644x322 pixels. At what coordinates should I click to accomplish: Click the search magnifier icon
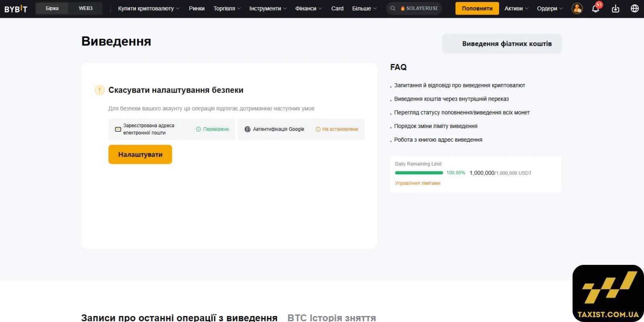(393, 8)
